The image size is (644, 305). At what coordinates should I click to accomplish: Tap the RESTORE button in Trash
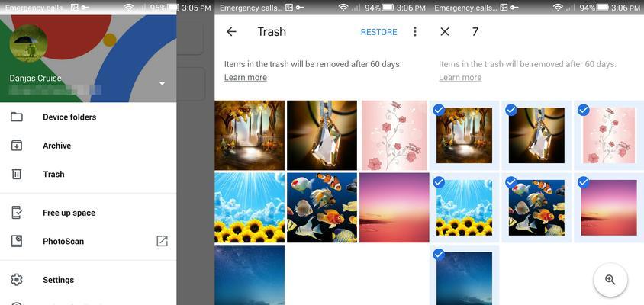click(378, 32)
